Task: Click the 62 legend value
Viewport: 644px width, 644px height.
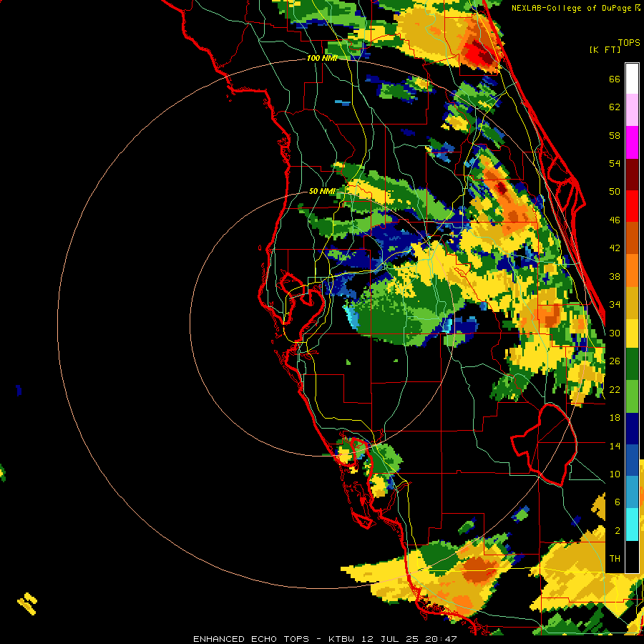Action: click(x=615, y=107)
